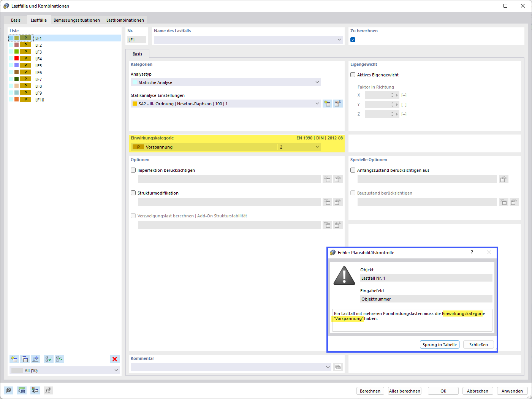Check Bauzustand berücksichtigen option
Image resolution: width=532 pixels, height=399 pixels.
point(353,193)
